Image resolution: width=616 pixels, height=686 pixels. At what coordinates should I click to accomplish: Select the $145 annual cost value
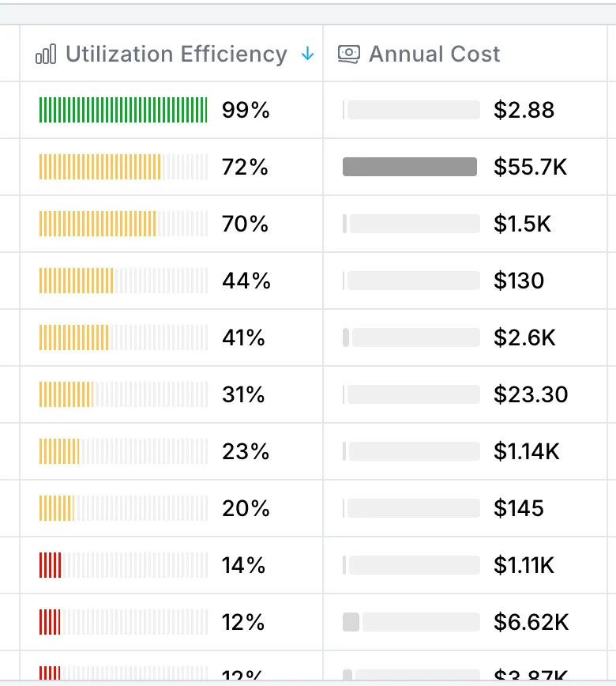(x=519, y=508)
